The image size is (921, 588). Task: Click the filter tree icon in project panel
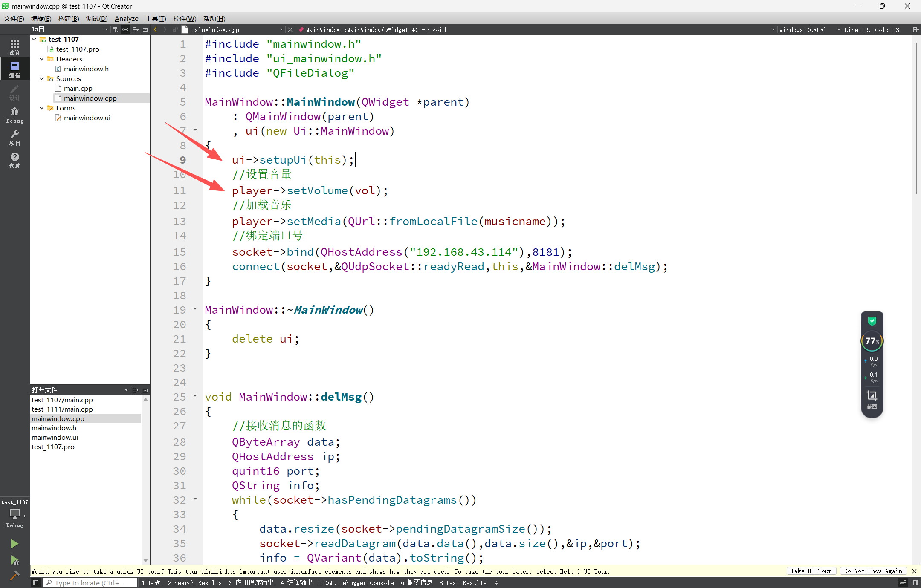[116, 29]
